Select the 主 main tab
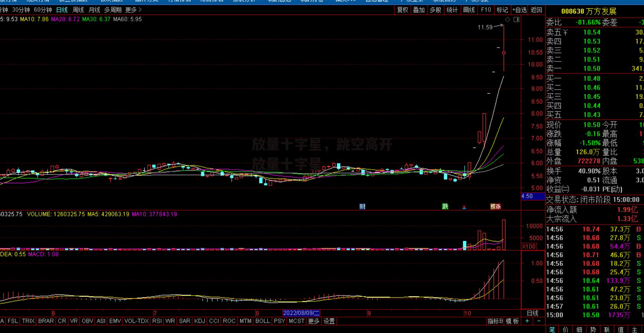Screen dimensions: 644x333 [x=634, y=330]
